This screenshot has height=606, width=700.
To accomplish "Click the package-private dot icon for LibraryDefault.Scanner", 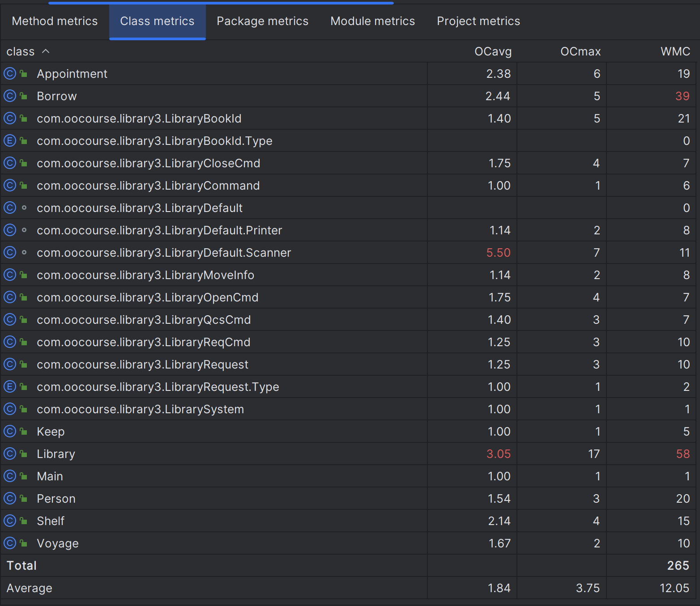I will [24, 252].
